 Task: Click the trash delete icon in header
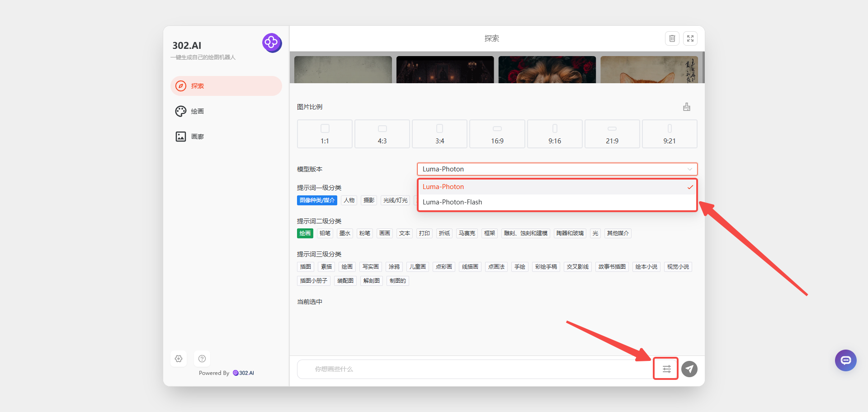tap(672, 38)
